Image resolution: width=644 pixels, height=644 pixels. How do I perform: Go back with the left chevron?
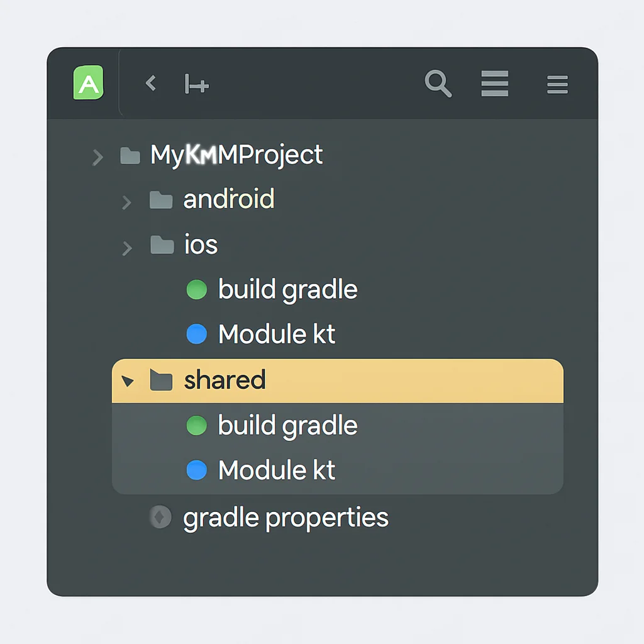coord(151,83)
